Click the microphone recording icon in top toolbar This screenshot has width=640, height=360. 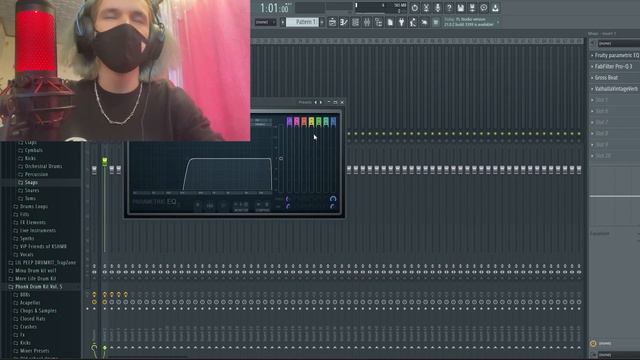point(438,8)
